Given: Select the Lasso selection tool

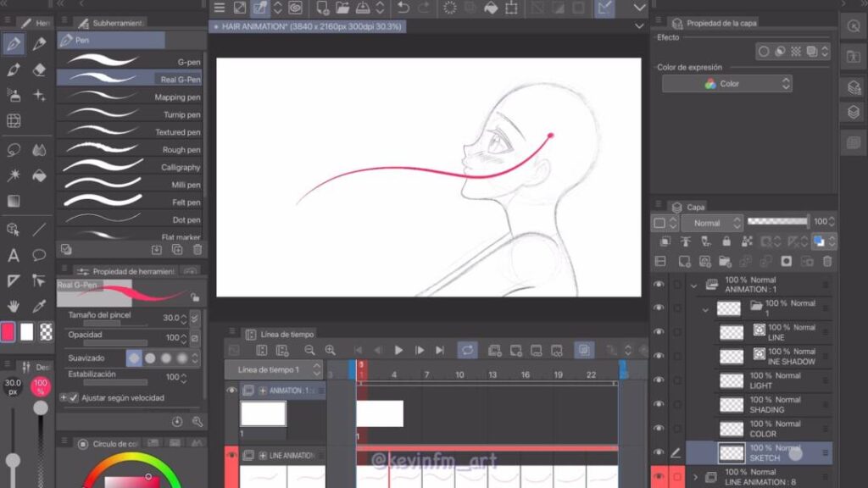Looking at the screenshot, I should coord(14,150).
